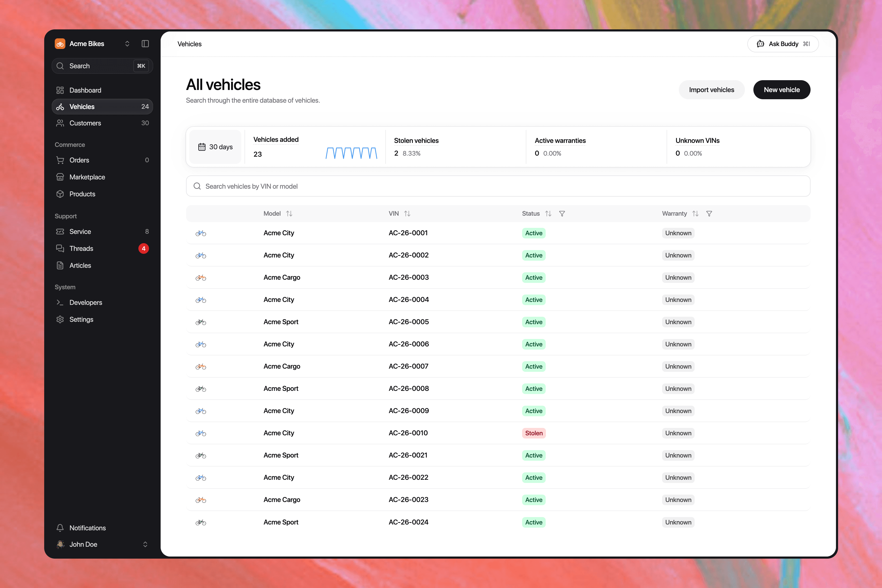
Task: Focus the sidebar Search field
Action: (102, 66)
